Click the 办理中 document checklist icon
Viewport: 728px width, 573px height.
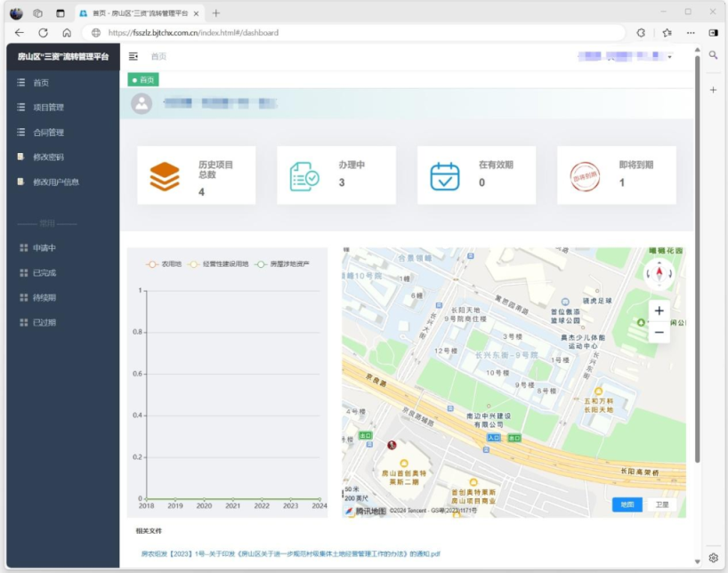pyautogui.click(x=304, y=176)
